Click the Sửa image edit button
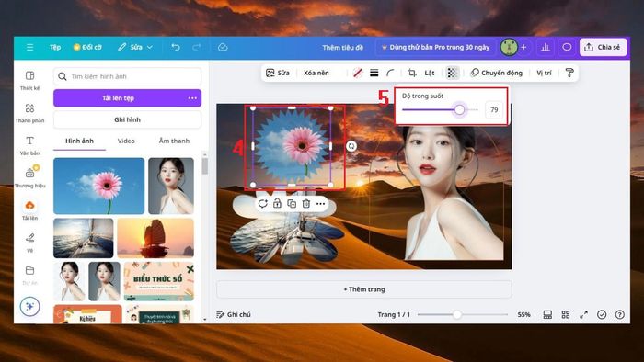The image size is (644, 362). point(278,73)
